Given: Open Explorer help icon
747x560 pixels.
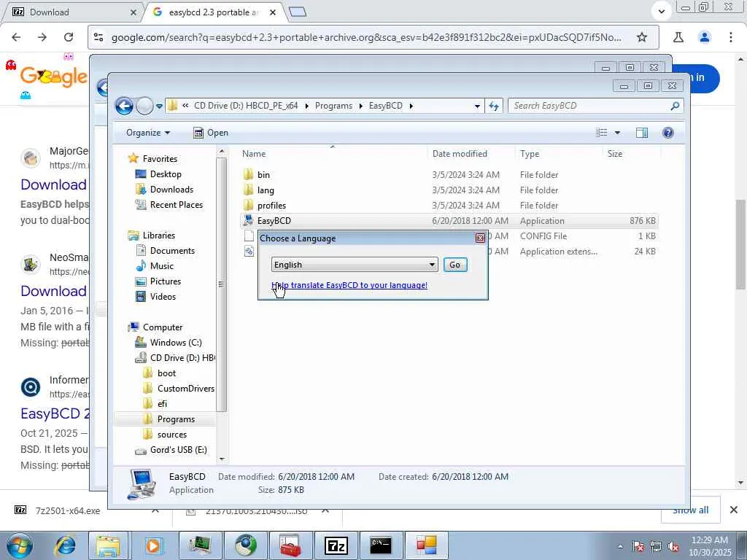Looking at the screenshot, I should [668, 133].
